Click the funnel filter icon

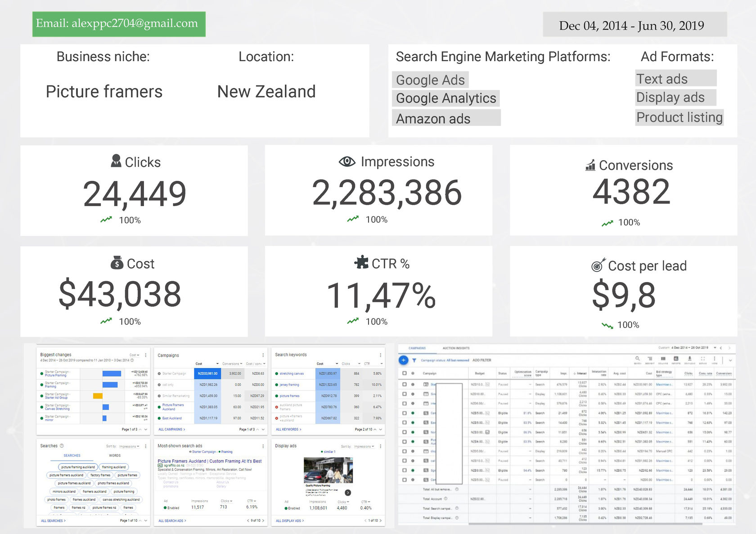[414, 360]
